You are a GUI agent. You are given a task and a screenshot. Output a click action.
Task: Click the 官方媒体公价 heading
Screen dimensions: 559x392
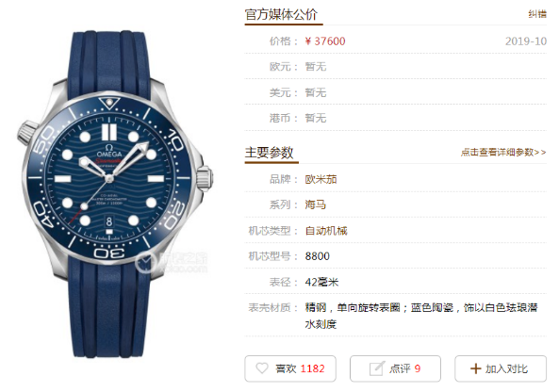click(281, 15)
